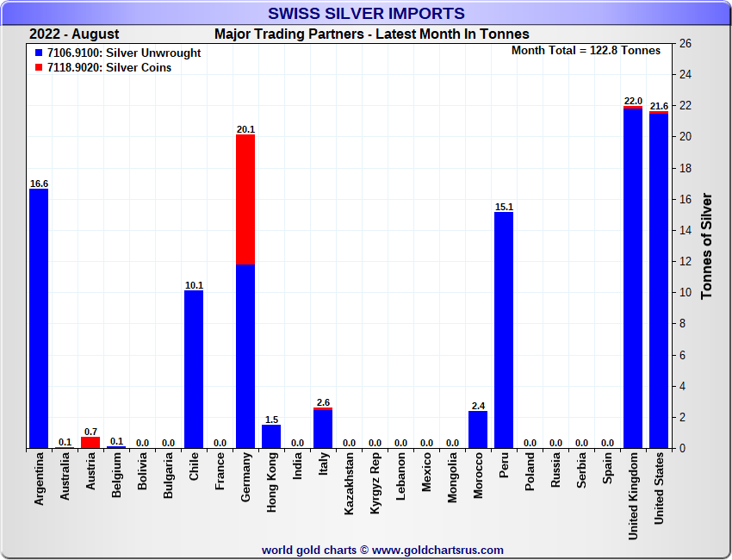
Task: Click the small red Austria bar
Action: [x=90, y=442]
